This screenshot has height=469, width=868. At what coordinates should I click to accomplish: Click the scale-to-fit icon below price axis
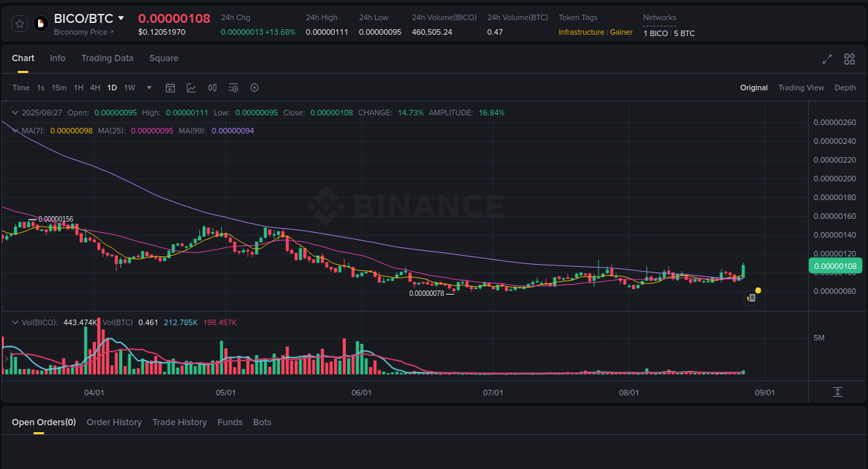[838, 392]
